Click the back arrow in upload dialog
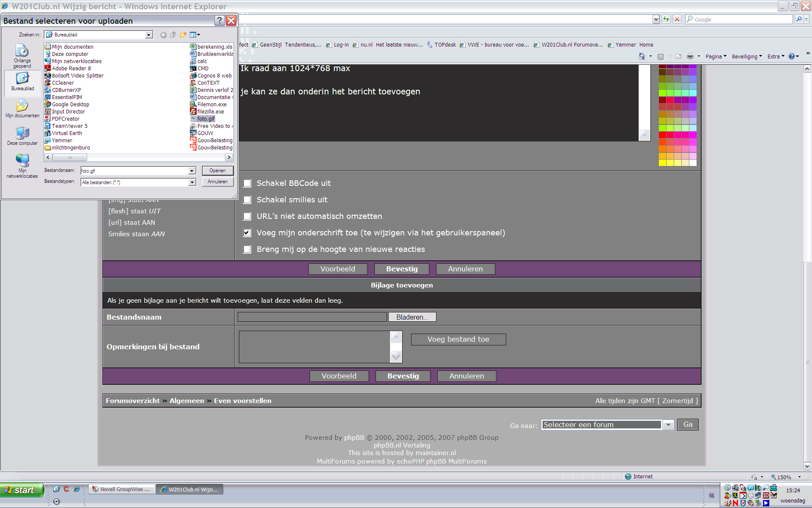The height and width of the screenshot is (508, 812). pyautogui.click(x=163, y=35)
